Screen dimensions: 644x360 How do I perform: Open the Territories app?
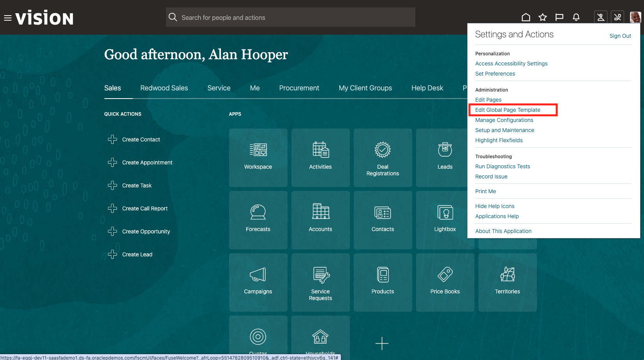coord(507,282)
